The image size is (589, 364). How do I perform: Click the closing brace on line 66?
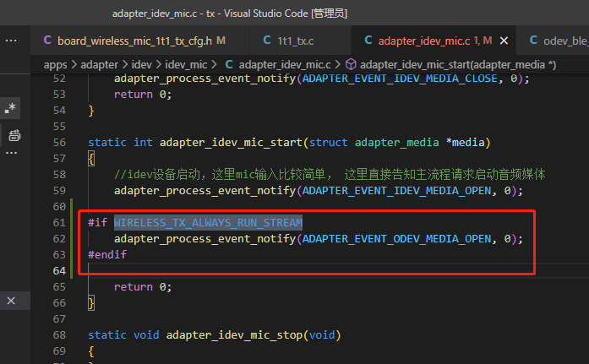pyautogui.click(x=91, y=303)
